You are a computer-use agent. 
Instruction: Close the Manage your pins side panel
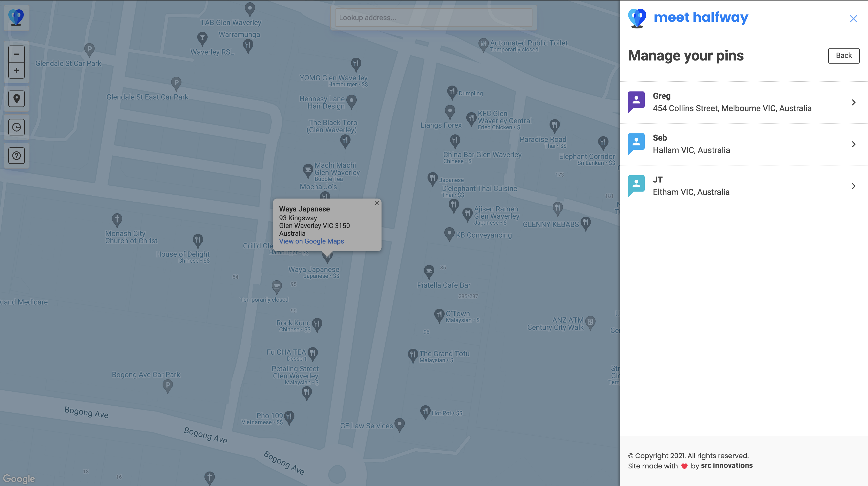pyautogui.click(x=853, y=19)
